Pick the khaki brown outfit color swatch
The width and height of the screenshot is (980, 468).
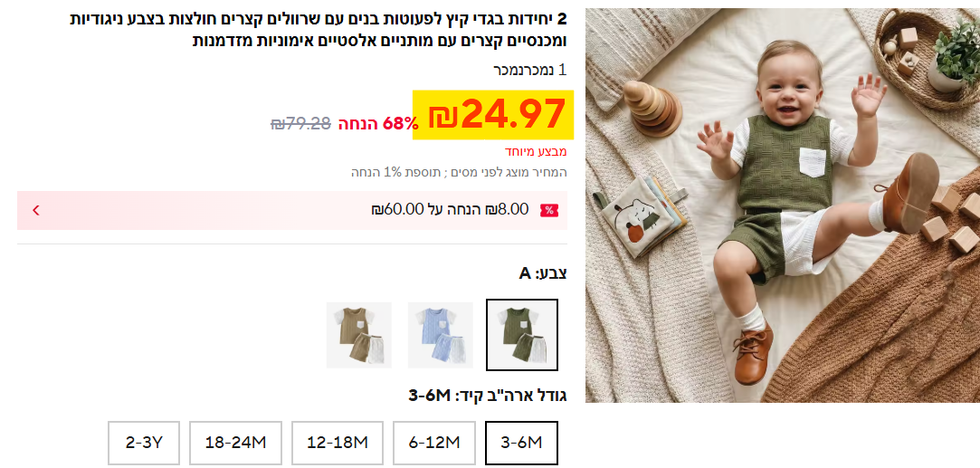coord(358,335)
